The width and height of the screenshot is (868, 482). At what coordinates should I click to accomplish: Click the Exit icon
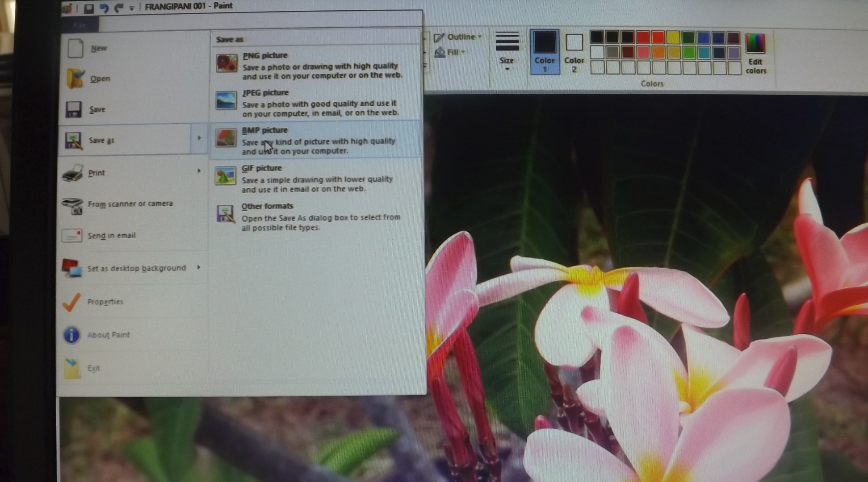(x=71, y=369)
